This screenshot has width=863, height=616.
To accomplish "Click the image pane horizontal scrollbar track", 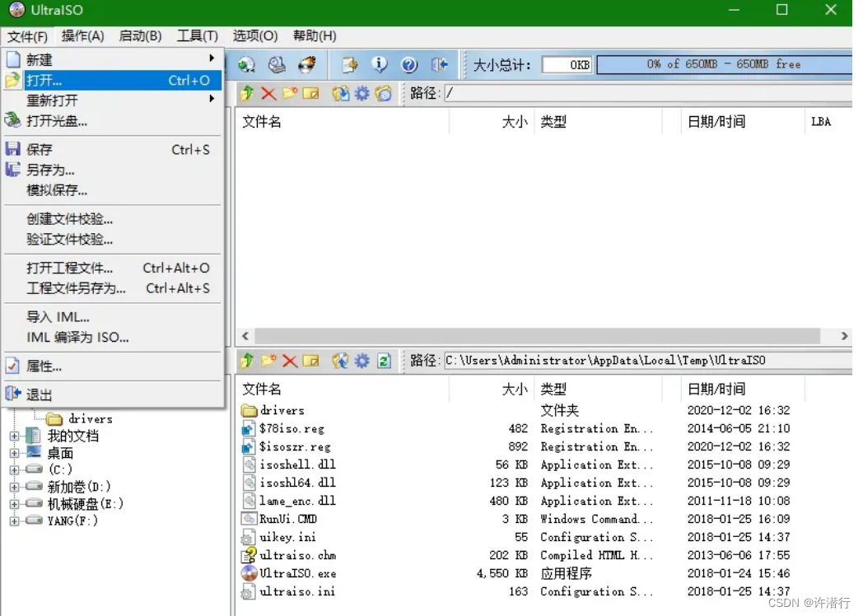I will [538, 336].
